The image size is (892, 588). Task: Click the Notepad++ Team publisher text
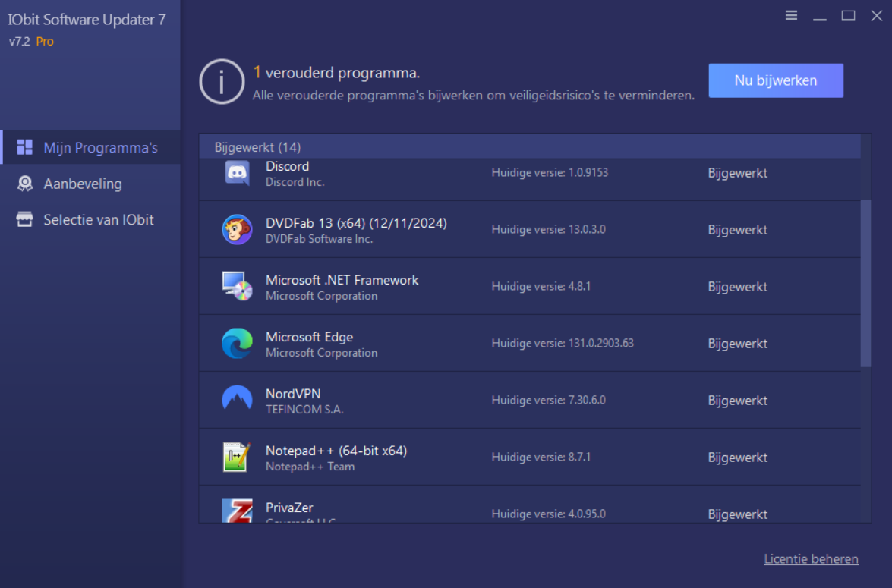[310, 467]
